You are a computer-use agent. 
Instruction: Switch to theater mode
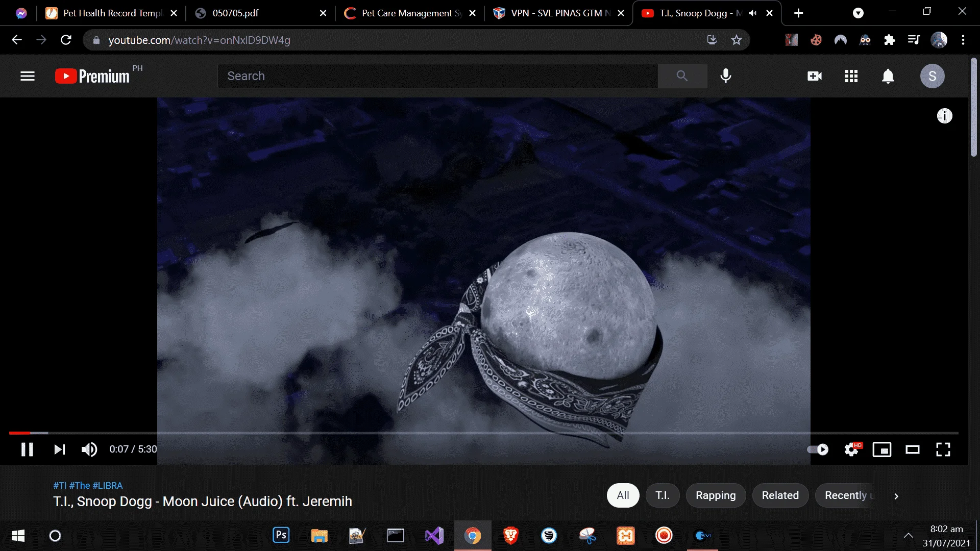pos(913,449)
